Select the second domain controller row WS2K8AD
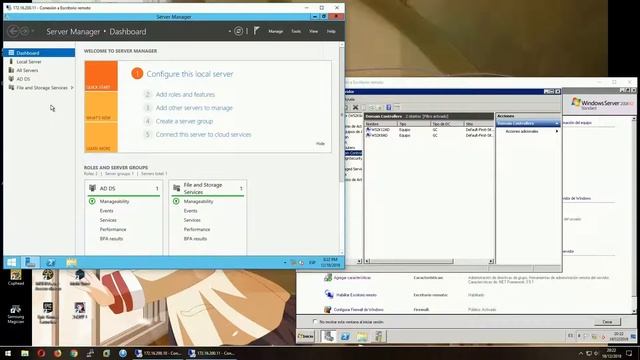The image size is (640, 360). click(429, 135)
